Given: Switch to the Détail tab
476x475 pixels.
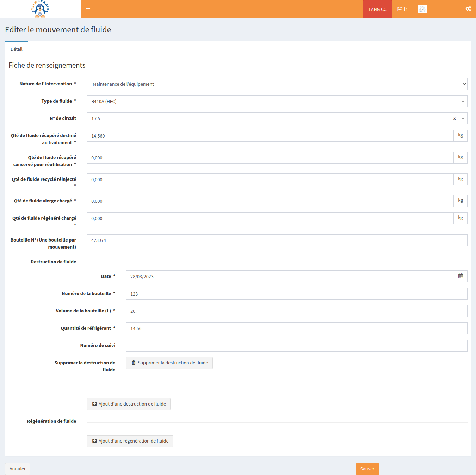Looking at the screenshot, I should [17, 49].
